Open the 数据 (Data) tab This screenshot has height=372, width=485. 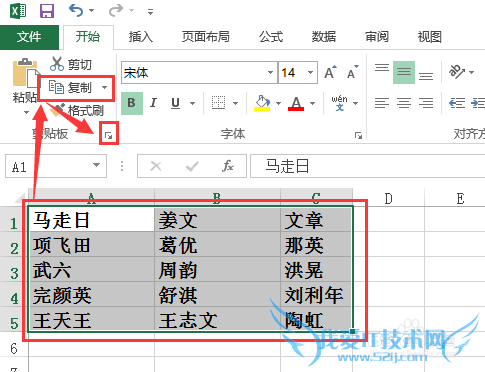pos(324,37)
